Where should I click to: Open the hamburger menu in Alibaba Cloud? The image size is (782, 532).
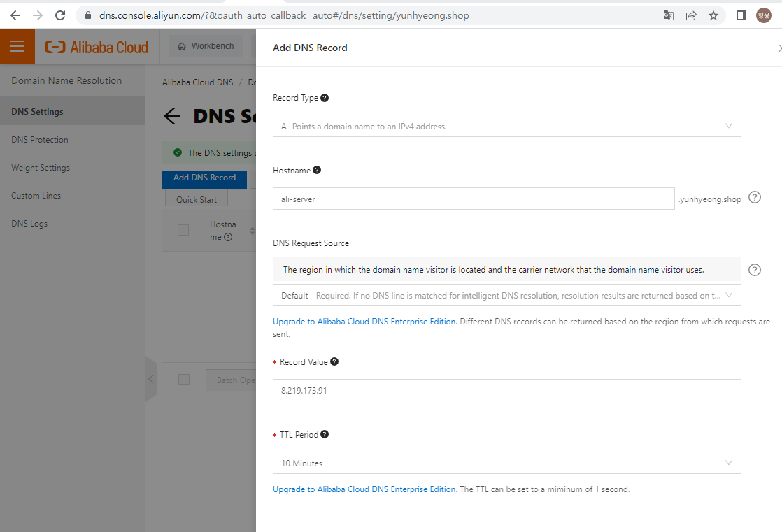pos(17,46)
